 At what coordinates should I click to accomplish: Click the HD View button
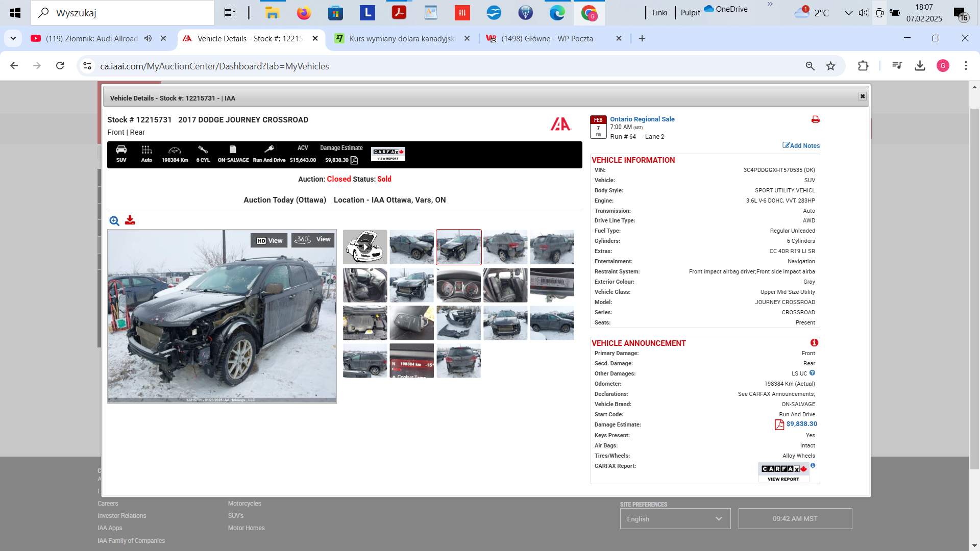tap(269, 240)
